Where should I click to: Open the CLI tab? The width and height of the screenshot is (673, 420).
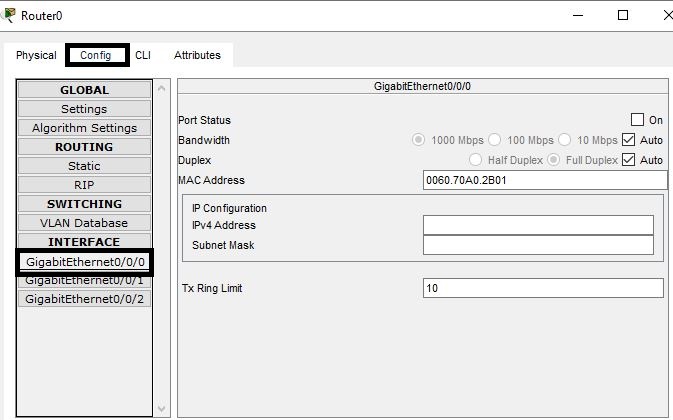pyautogui.click(x=143, y=55)
